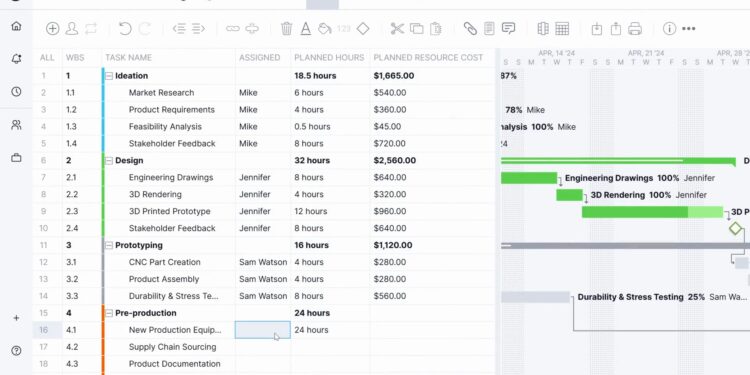The image size is (750, 375).
Task: Collapse the Pre-production group
Action: [x=109, y=313]
